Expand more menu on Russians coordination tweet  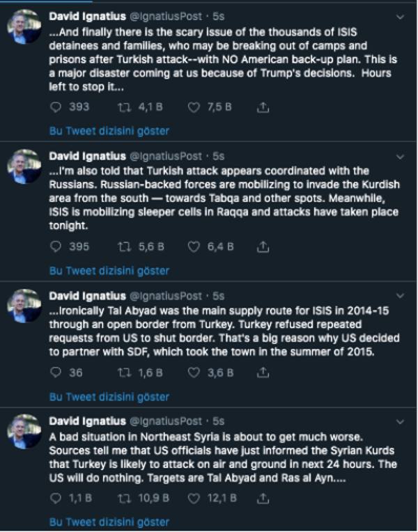(x=401, y=156)
